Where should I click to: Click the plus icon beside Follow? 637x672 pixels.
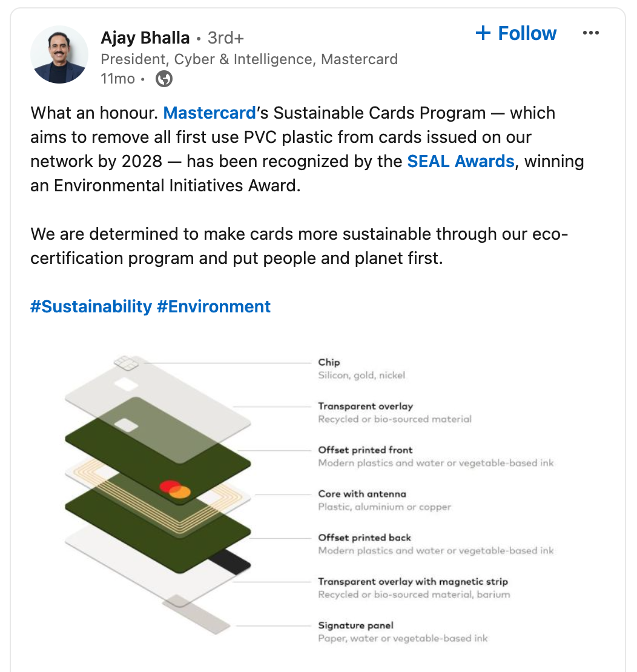[483, 33]
